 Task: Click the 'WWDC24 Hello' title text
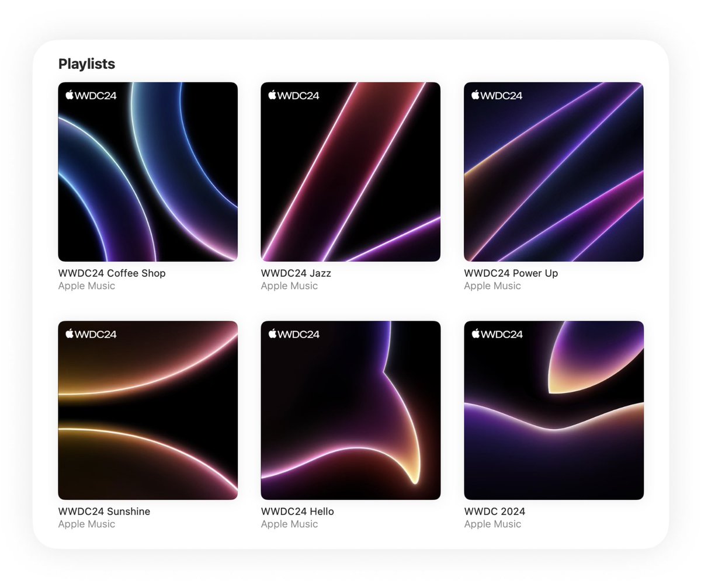click(x=297, y=512)
